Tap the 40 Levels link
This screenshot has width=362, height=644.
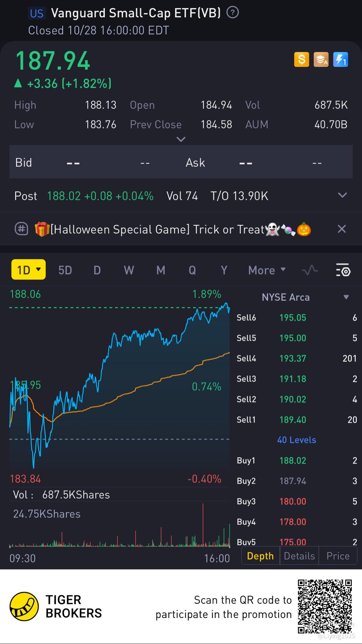point(296,440)
